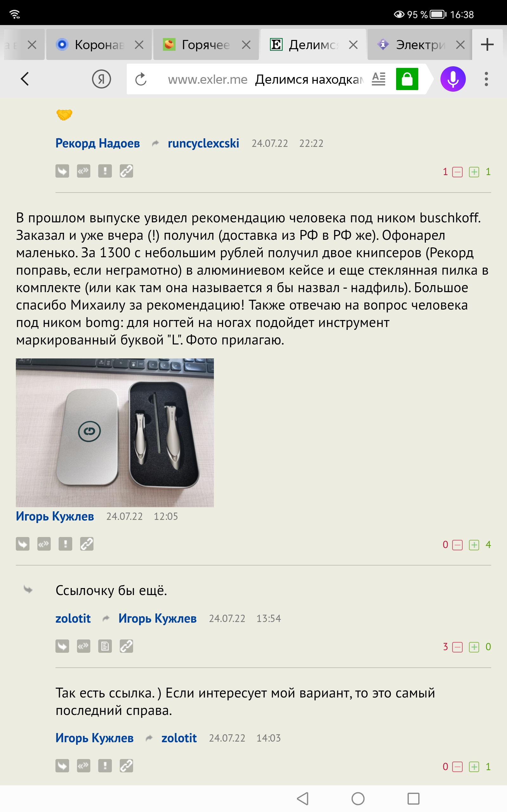This screenshot has width=507, height=812.
Task: Open the Yandex home button
Action: tap(101, 79)
